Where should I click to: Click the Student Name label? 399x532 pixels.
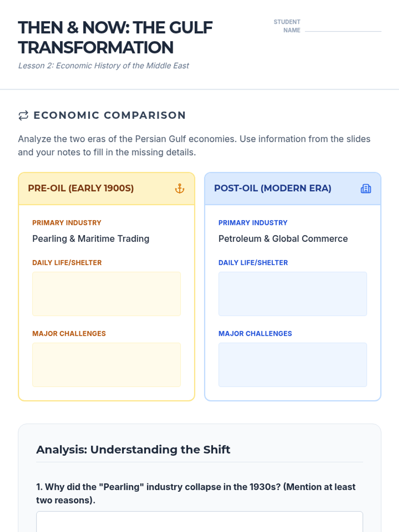287,26
